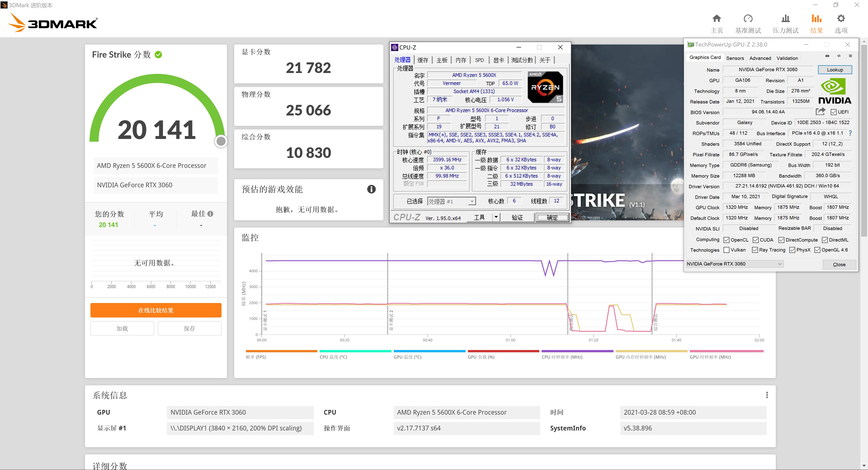Toggle the UEFI checkbox next to BIOS version
The height and width of the screenshot is (470, 868).
(834, 112)
